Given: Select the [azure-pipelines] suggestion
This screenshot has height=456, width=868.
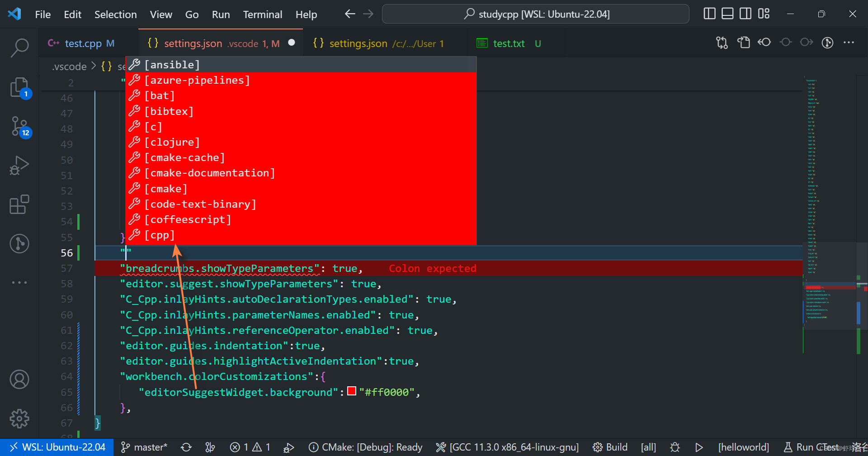Looking at the screenshot, I should 301,80.
